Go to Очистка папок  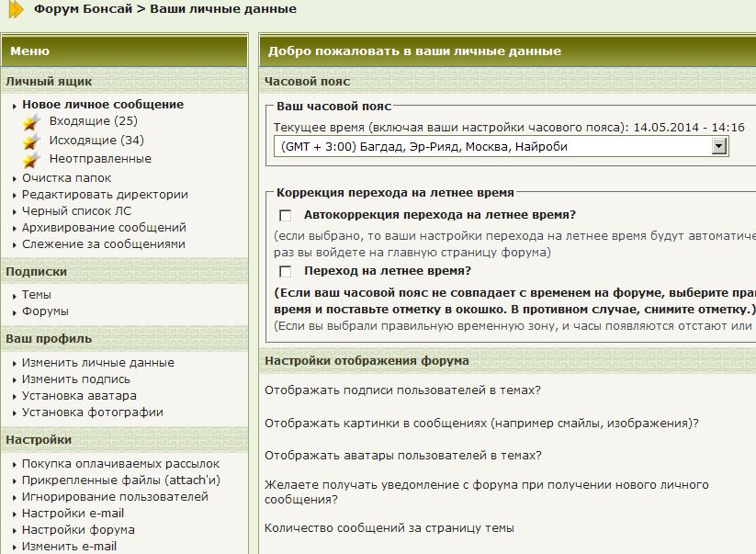(x=66, y=178)
